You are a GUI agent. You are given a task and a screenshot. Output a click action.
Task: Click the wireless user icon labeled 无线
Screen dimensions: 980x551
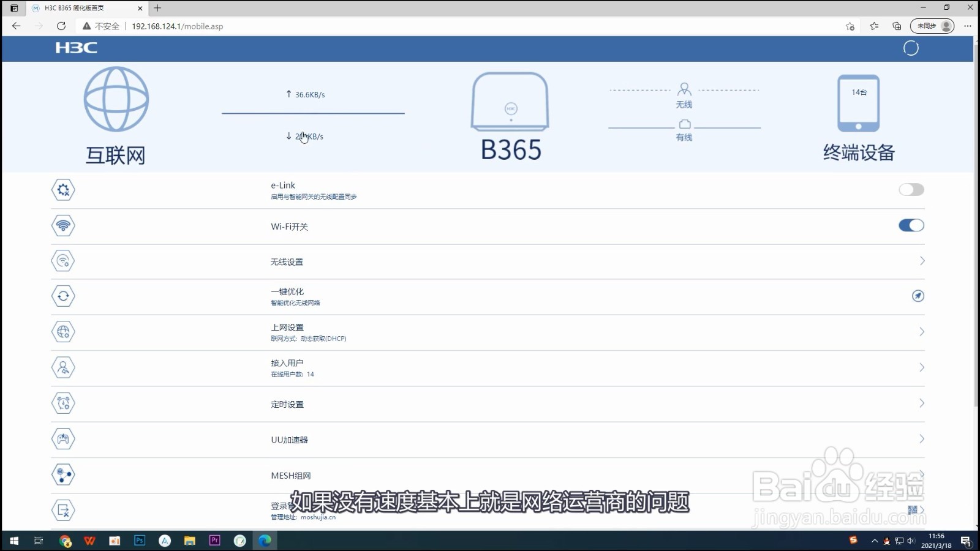click(x=684, y=90)
